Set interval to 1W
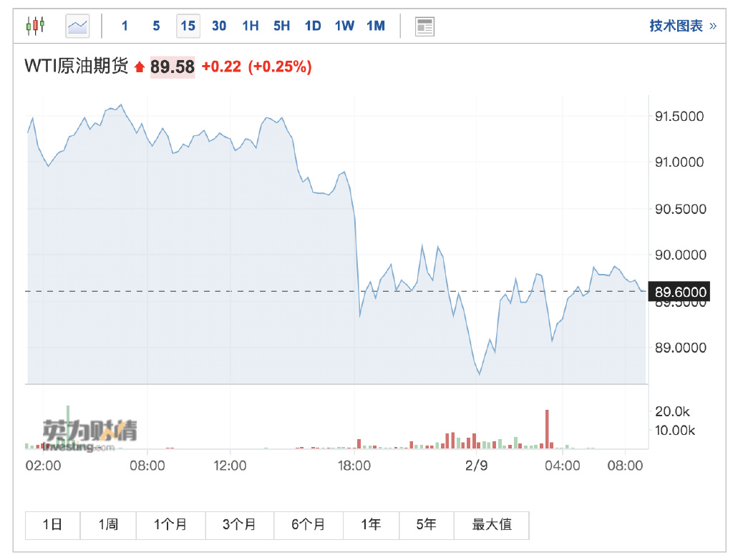The image size is (733, 560). click(x=344, y=26)
